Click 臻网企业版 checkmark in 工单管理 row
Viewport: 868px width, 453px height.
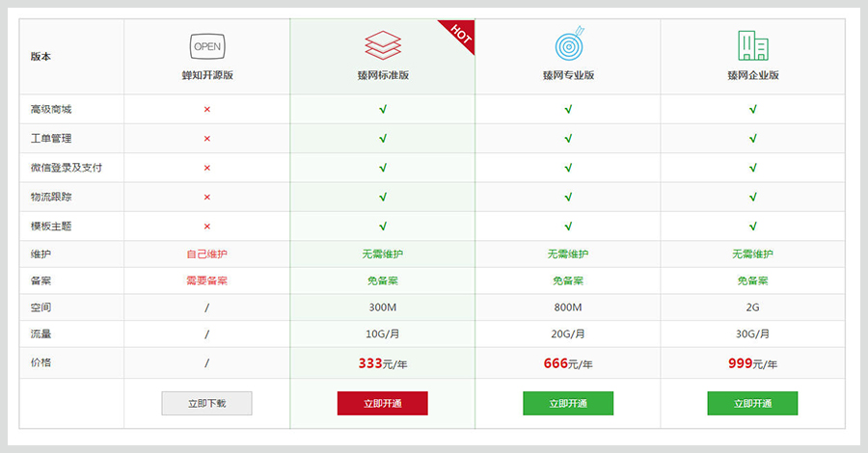coord(753,139)
